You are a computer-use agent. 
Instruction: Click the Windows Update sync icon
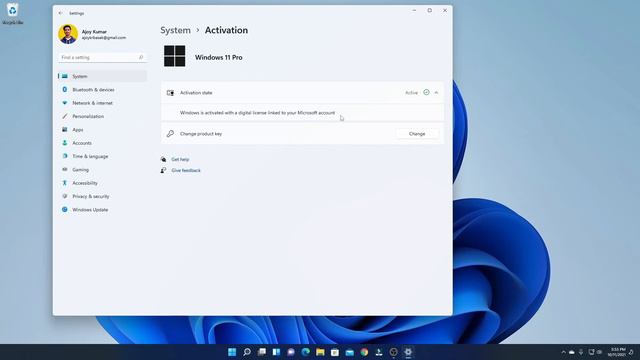click(64, 209)
